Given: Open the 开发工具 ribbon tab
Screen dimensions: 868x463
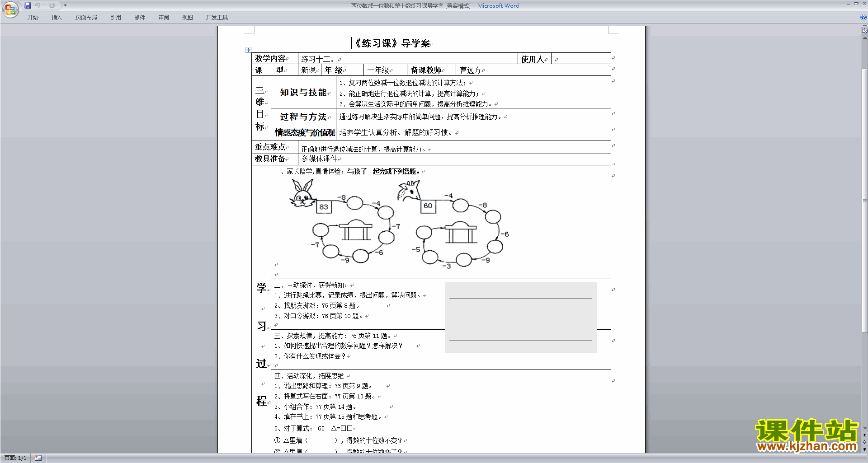Looking at the screenshot, I should click(x=217, y=18).
